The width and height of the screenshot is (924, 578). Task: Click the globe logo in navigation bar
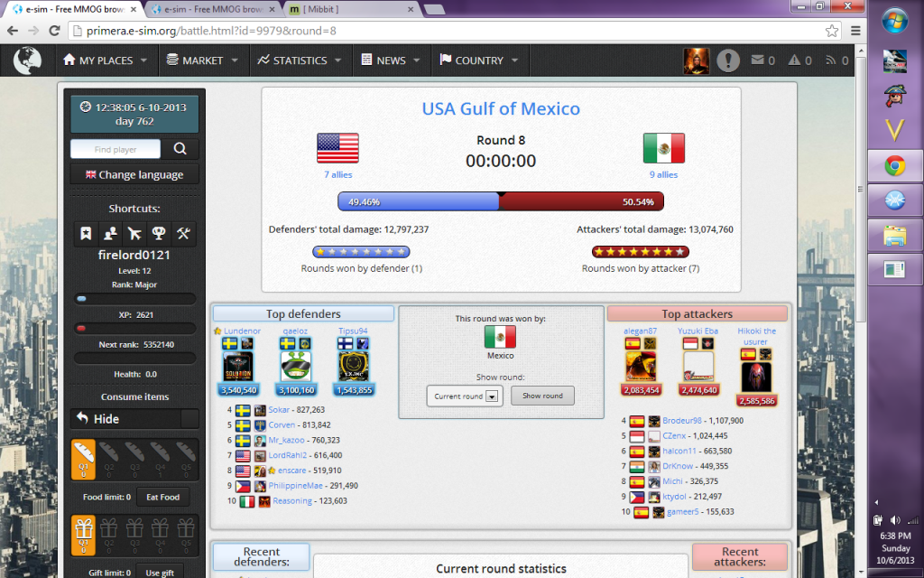29,61
